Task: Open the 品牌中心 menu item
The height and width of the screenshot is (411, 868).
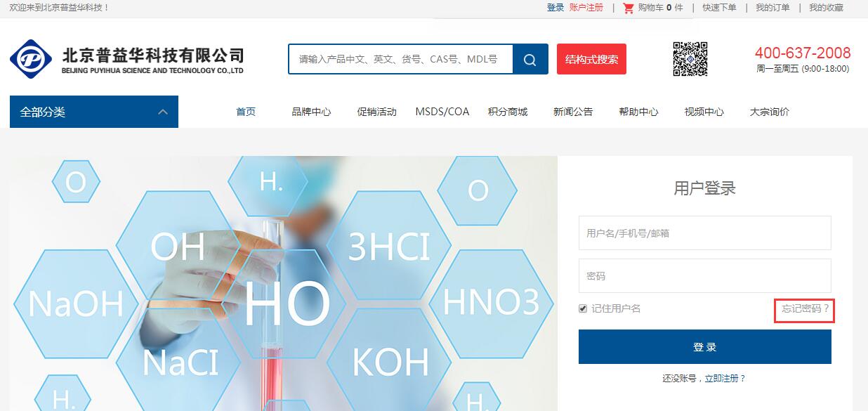Action: pyautogui.click(x=311, y=112)
